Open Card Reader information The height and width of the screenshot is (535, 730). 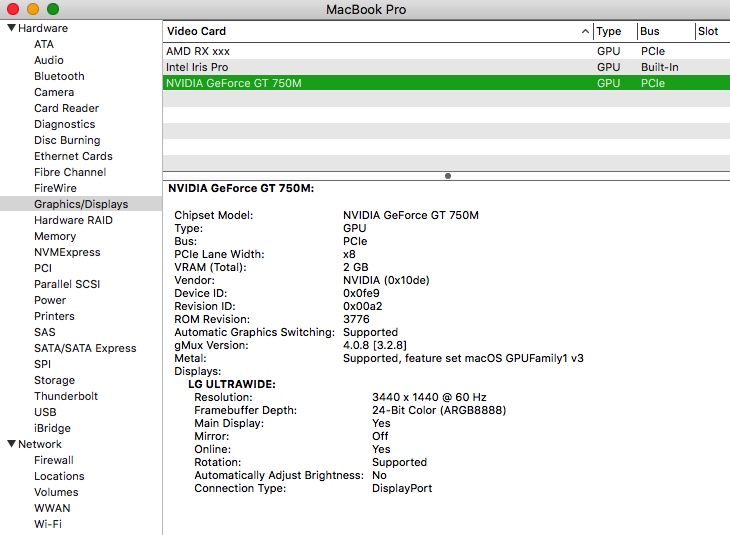(67, 108)
